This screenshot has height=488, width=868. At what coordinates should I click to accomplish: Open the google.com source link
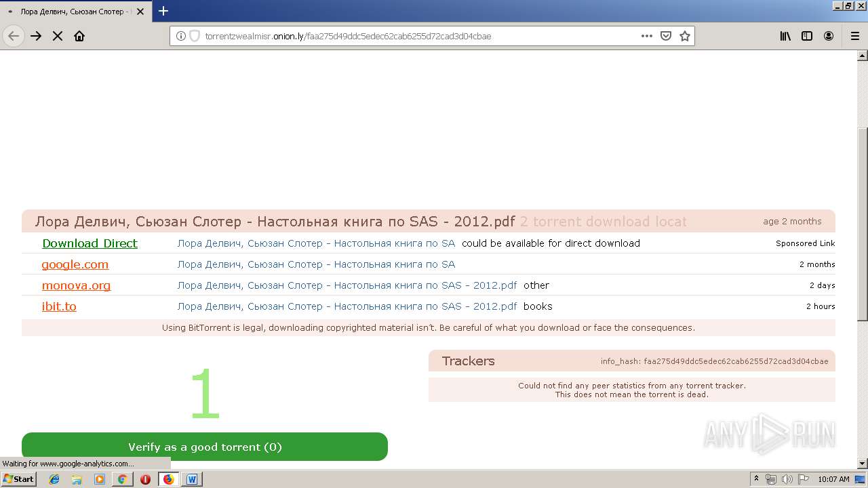(75, 264)
